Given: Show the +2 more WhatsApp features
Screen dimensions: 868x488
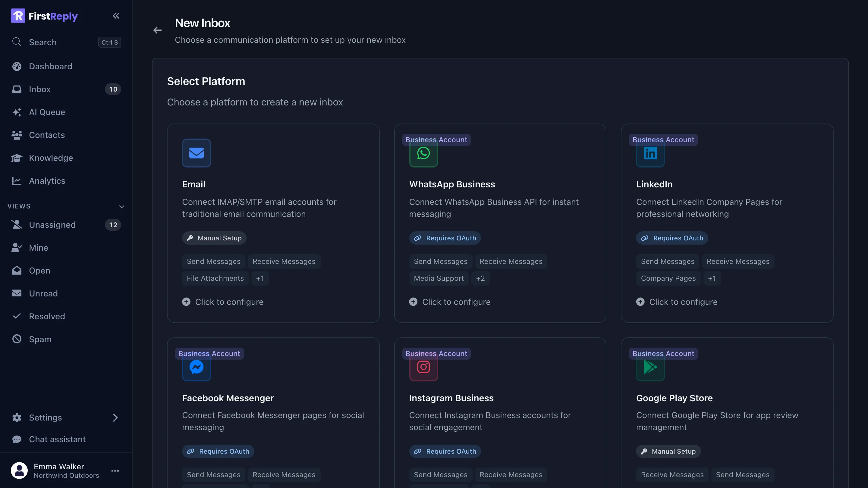Looking at the screenshot, I should point(480,278).
